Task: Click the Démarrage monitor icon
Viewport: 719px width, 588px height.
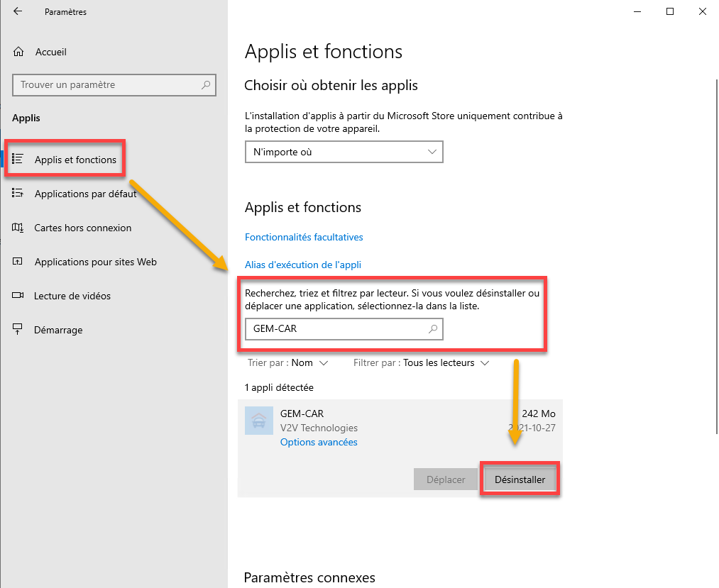Action: pos(18,329)
